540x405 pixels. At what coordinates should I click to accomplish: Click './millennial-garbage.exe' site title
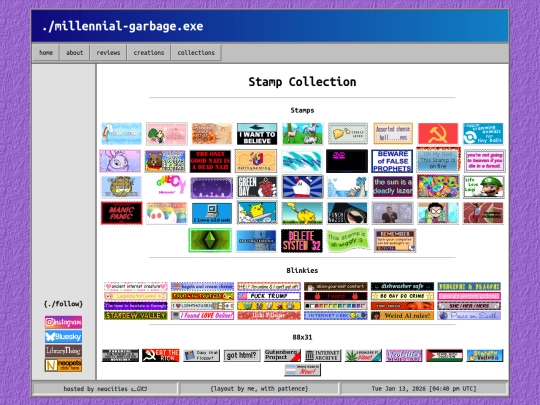point(123,26)
